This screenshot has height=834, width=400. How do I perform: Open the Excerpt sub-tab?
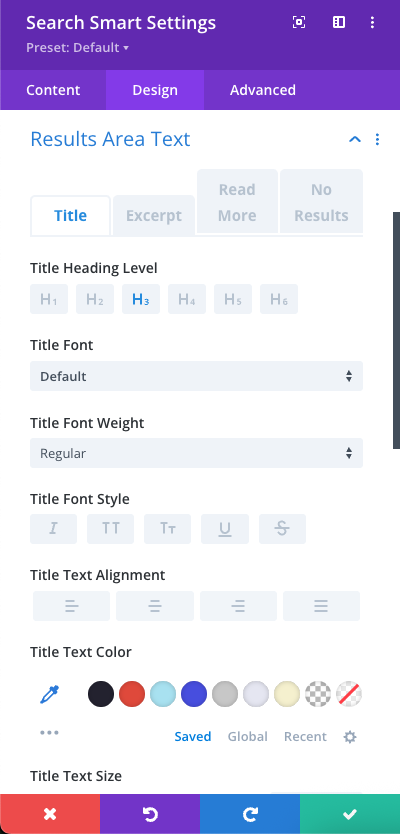click(154, 215)
